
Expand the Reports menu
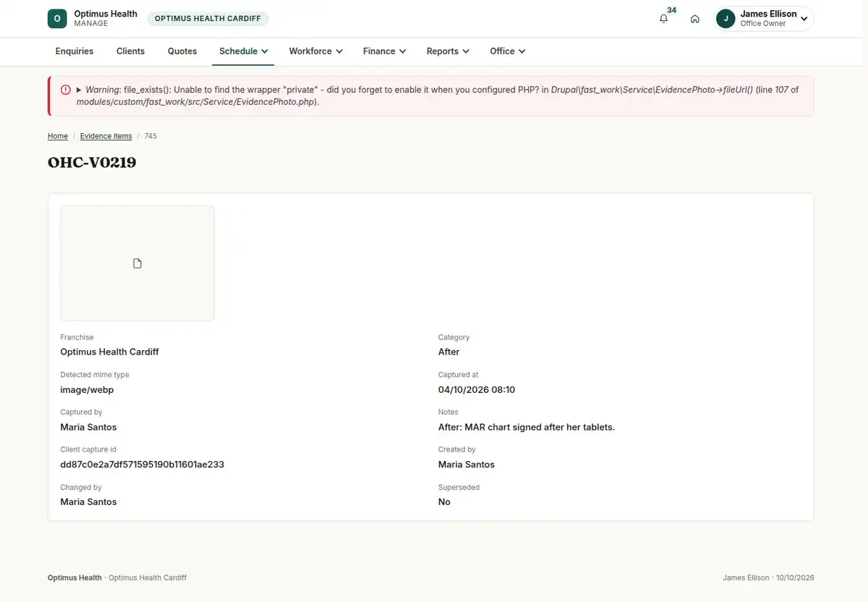click(x=448, y=51)
